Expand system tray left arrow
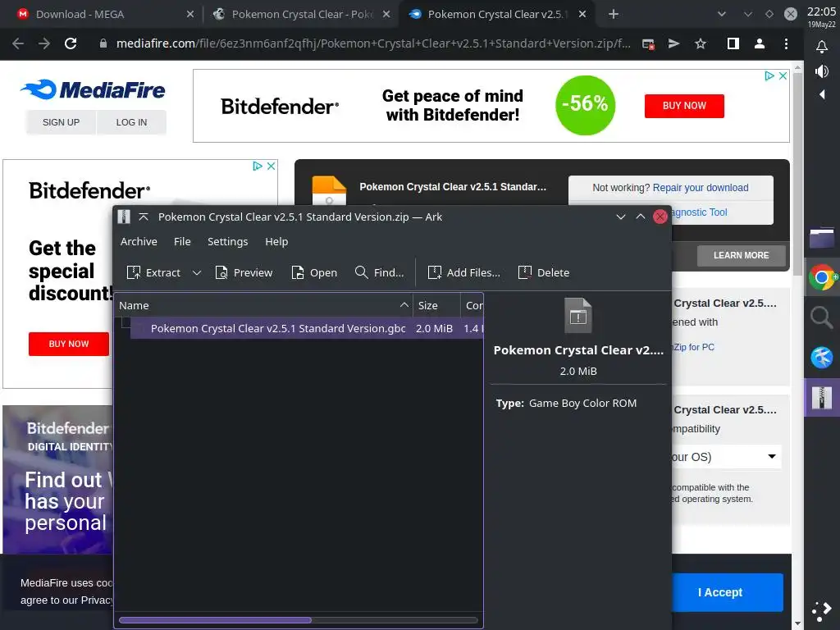840x630 pixels. coord(822,95)
